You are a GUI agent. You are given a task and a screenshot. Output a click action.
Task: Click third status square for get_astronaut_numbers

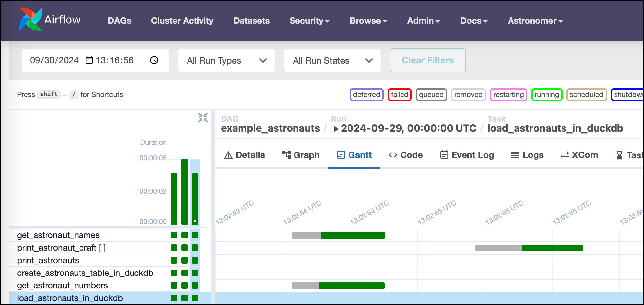tap(195, 285)
